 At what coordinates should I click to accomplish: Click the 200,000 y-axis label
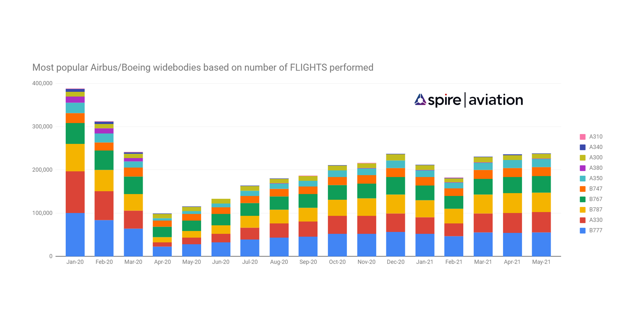(42, 170)
